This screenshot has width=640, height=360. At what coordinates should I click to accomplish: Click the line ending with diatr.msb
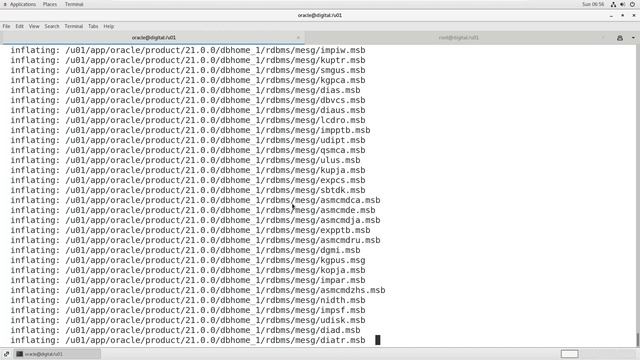pyautogui.click(x=188, y=340)
